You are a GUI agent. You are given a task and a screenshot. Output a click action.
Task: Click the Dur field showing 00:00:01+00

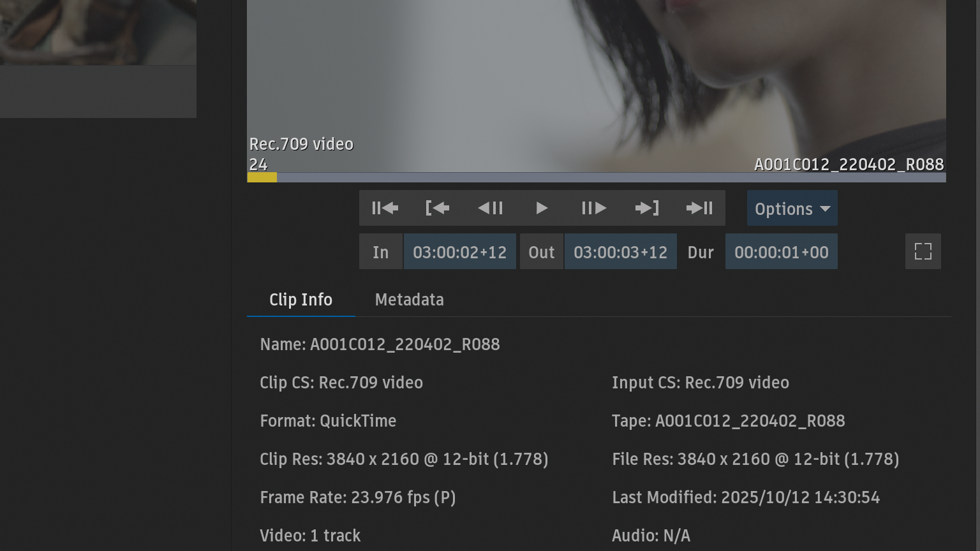(x=781, y=252)
